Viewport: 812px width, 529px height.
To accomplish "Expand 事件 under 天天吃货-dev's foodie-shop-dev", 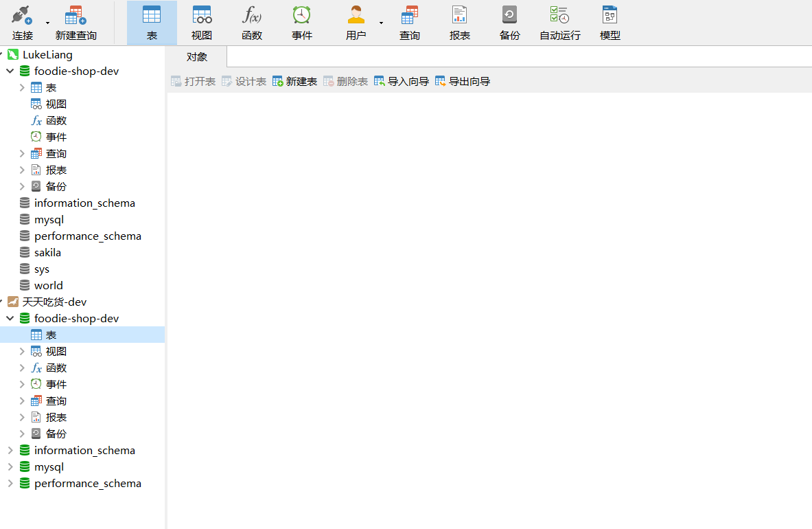I will pyautogui.click(x=22, y=385).
